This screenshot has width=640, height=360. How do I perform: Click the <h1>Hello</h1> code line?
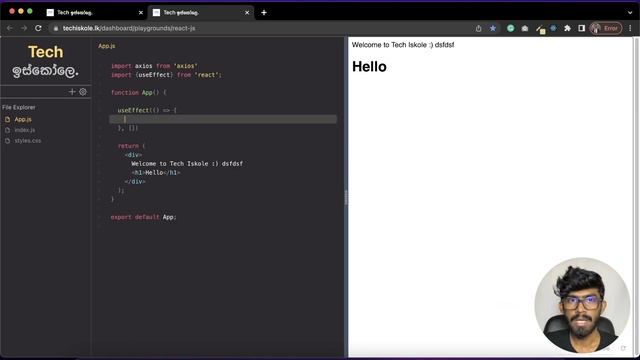(156, 173)
